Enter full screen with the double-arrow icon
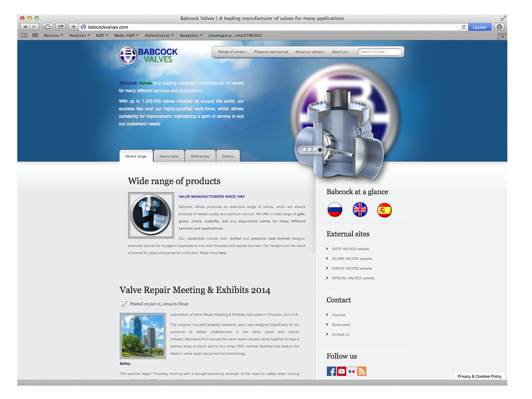 click(x=502, y=18)
